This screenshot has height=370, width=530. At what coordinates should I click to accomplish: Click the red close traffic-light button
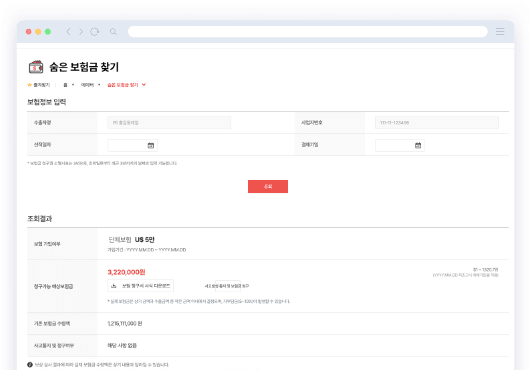click(29, 31)
